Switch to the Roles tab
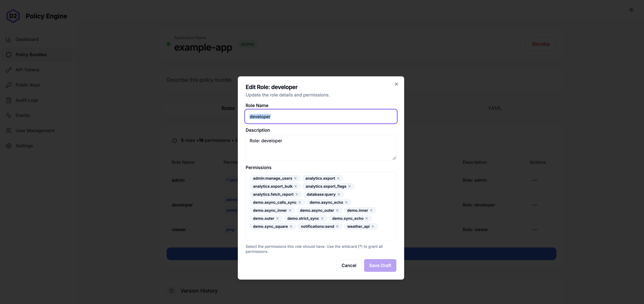 coord(228,108)
